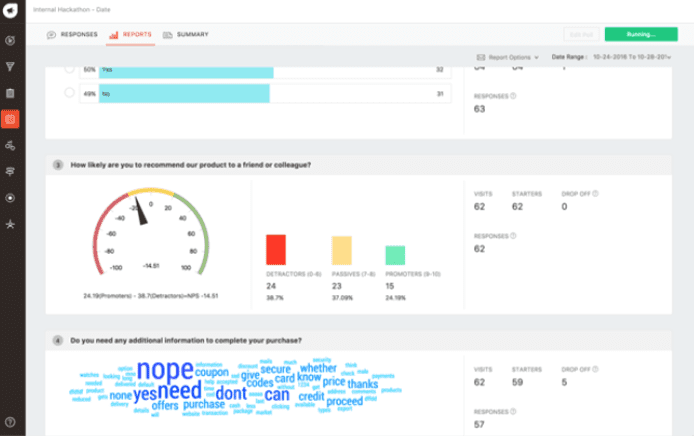Click the word 'credit' in word cloud
This screenshot has height=436, width=694.
(x=312, y=396)
